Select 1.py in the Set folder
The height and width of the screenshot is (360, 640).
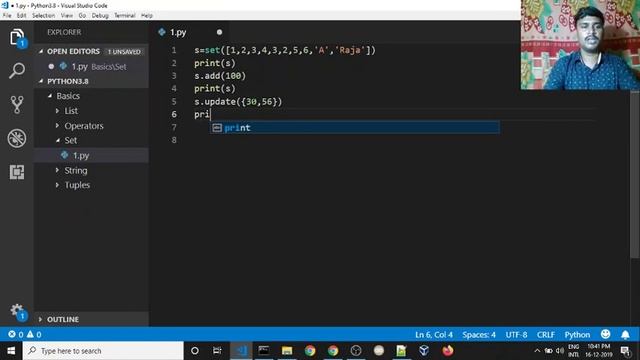(x=91, y=156)
